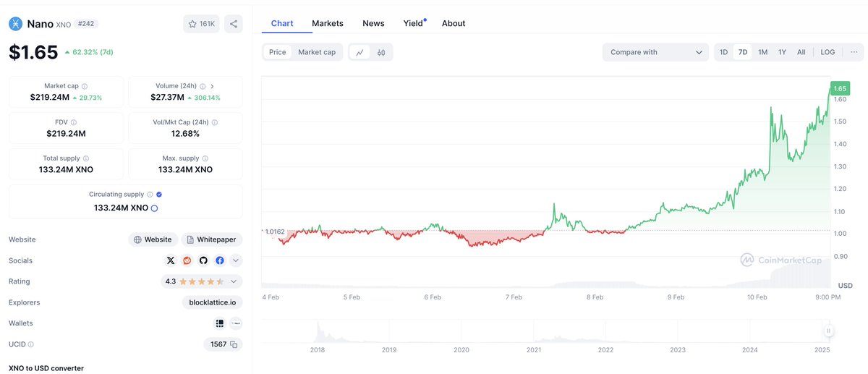This screenshot has height=374, width=868.
Task: Click the 10 Feb date axis label
Action: coord(757,297)
